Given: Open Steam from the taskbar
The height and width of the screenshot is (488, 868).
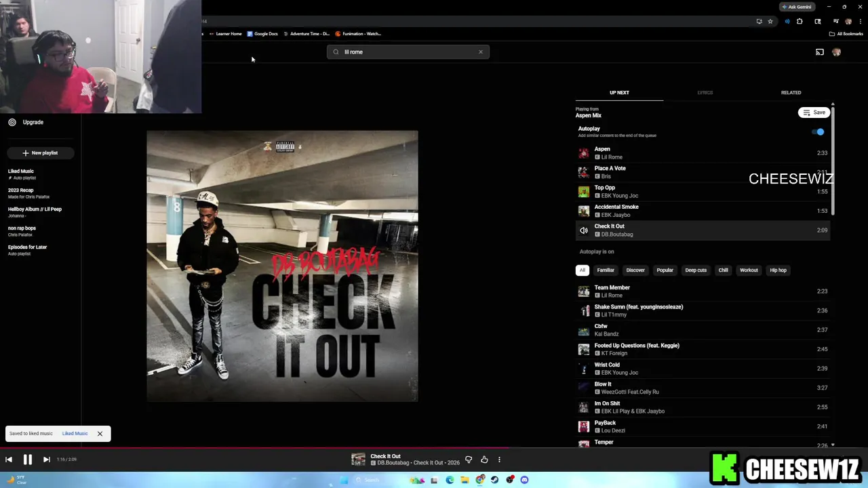Looking at the screenshot, I should click(x=494, y=480).
